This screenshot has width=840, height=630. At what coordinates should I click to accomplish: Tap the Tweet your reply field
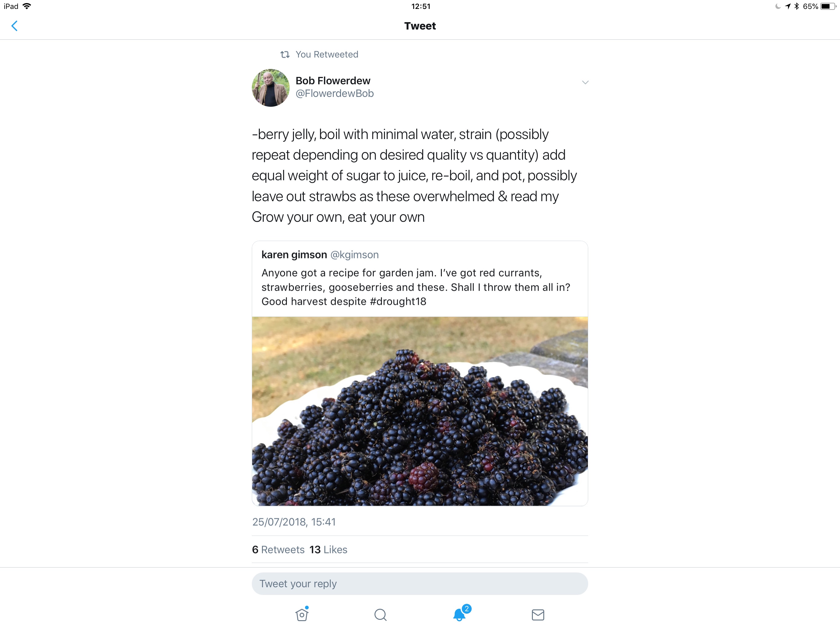coord(420,583)
